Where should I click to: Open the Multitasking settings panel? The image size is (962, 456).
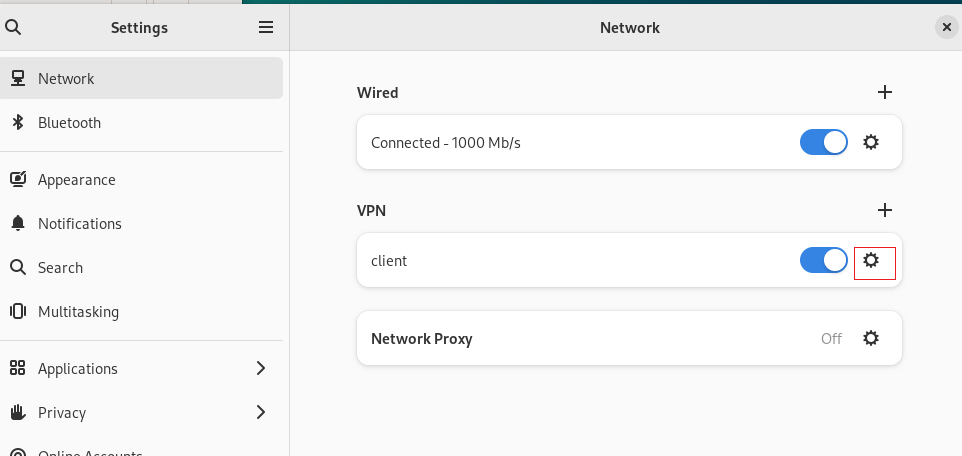pyautogui.click(x=141, y=312)
